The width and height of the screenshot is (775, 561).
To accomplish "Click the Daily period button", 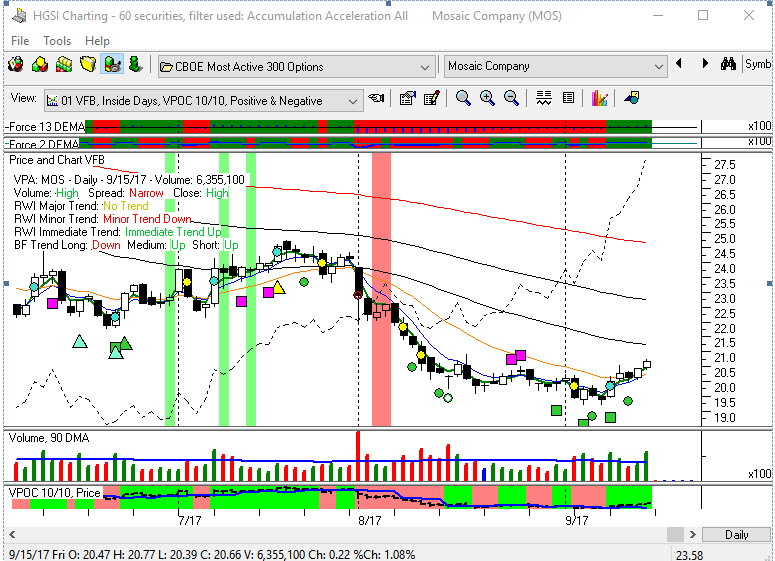I will [x=736, y=534].
